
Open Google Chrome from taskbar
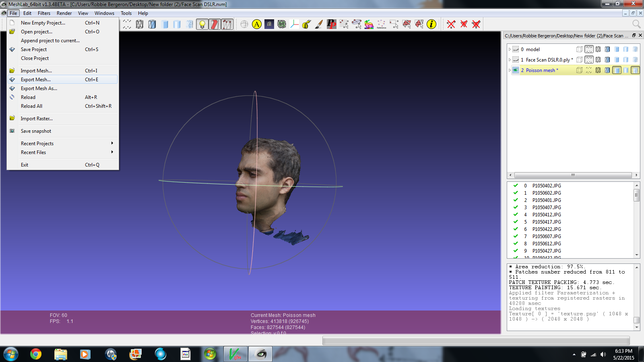click(x=35, y=354)
